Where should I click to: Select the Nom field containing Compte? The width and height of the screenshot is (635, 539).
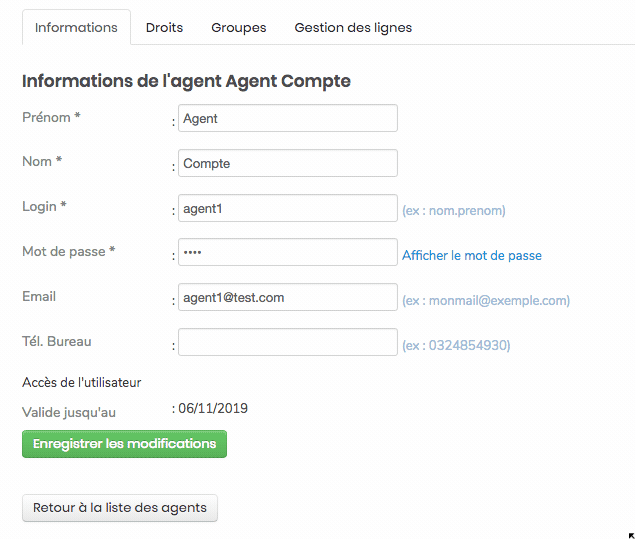(288, 163)
